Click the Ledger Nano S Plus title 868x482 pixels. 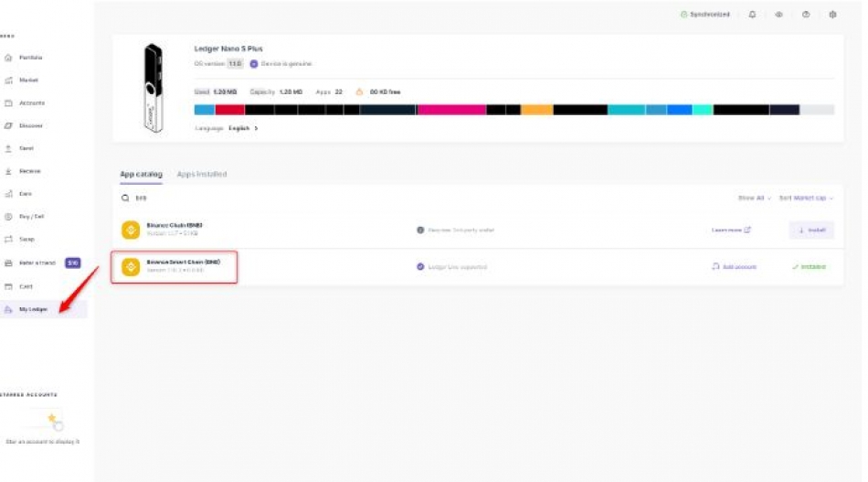[228, 48]
